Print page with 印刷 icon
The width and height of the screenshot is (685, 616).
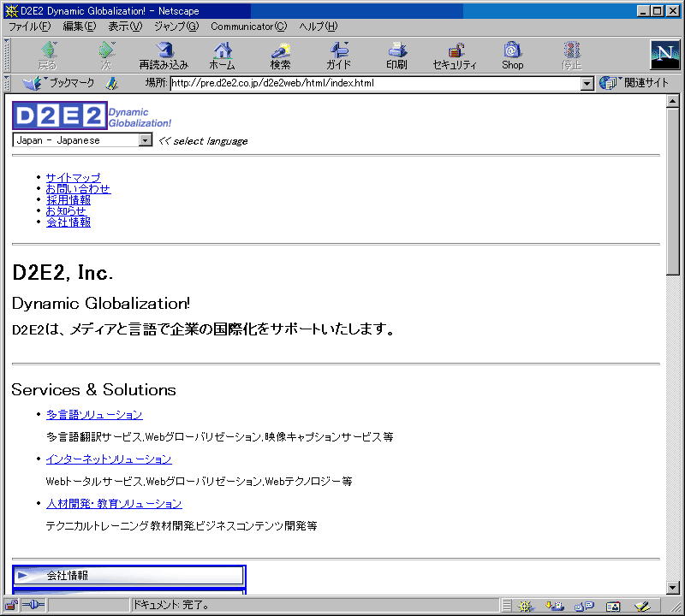click(x=396, y=55)
